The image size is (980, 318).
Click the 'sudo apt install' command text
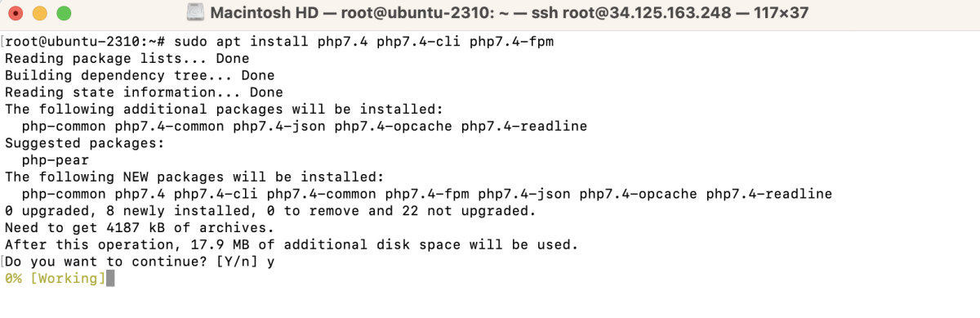(243, 41)
